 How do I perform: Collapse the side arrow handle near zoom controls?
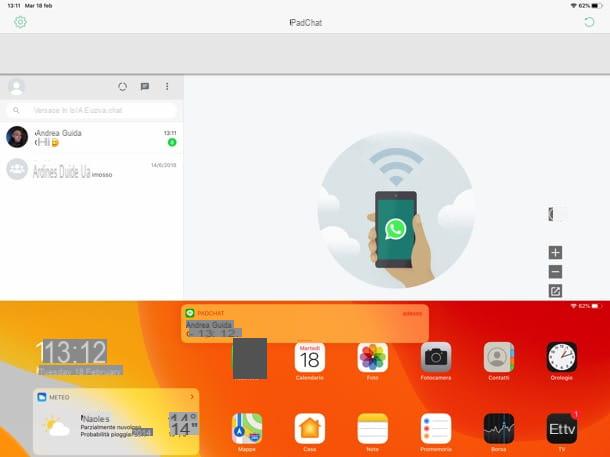click(x=551, y=214)
